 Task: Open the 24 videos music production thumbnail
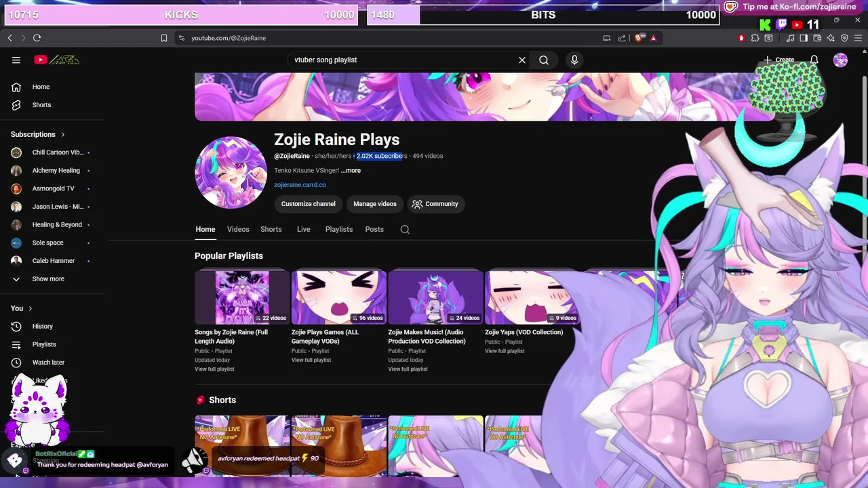(x=435, y=298)
